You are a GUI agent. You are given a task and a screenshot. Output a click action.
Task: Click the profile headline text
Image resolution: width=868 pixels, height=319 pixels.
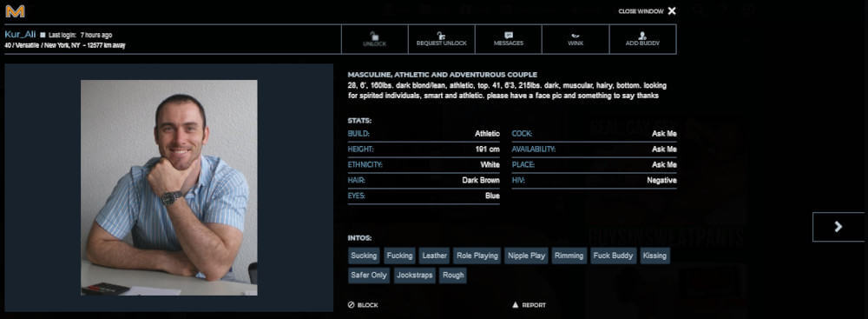443,75
